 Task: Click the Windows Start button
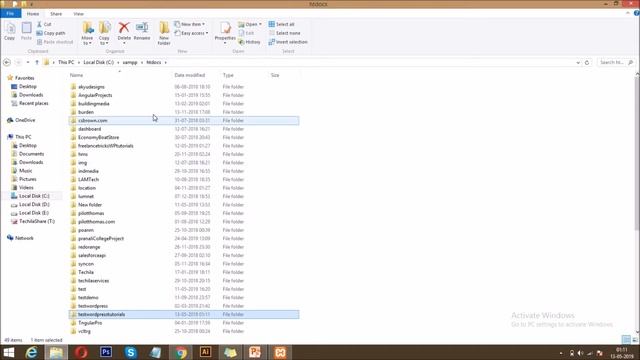coord(9,352)
